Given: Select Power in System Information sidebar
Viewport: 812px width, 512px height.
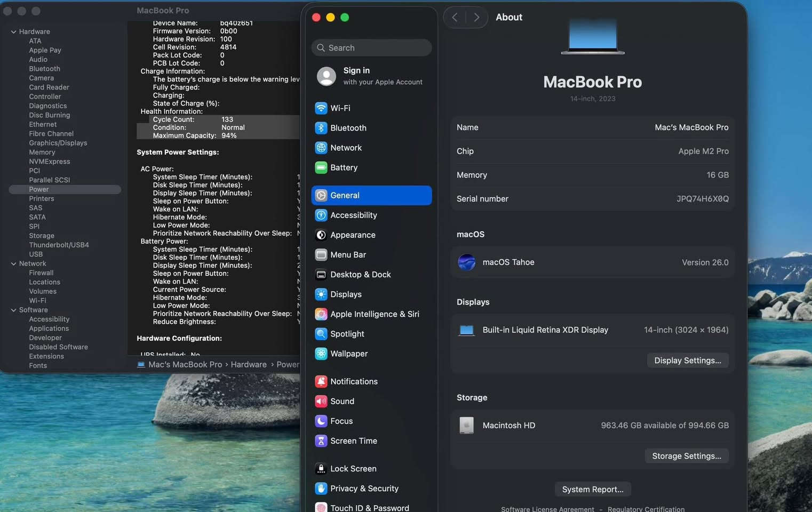Looking at the screenshot, I should point(39,189).
